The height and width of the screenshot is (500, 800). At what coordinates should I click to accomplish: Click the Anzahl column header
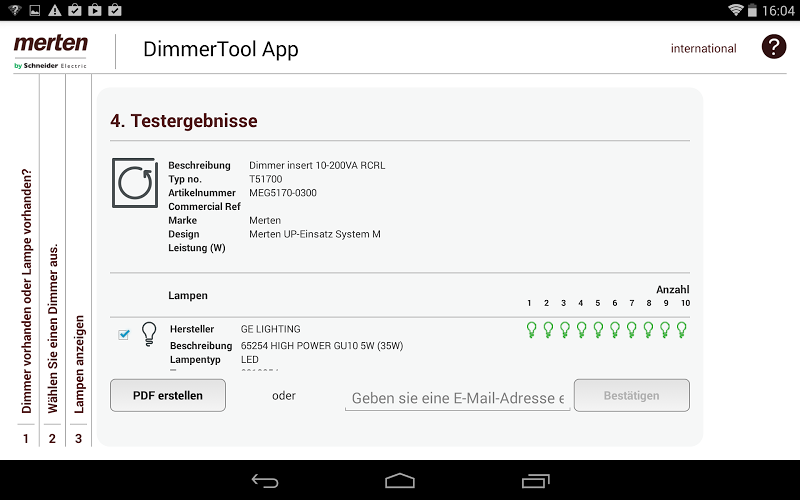672,289
